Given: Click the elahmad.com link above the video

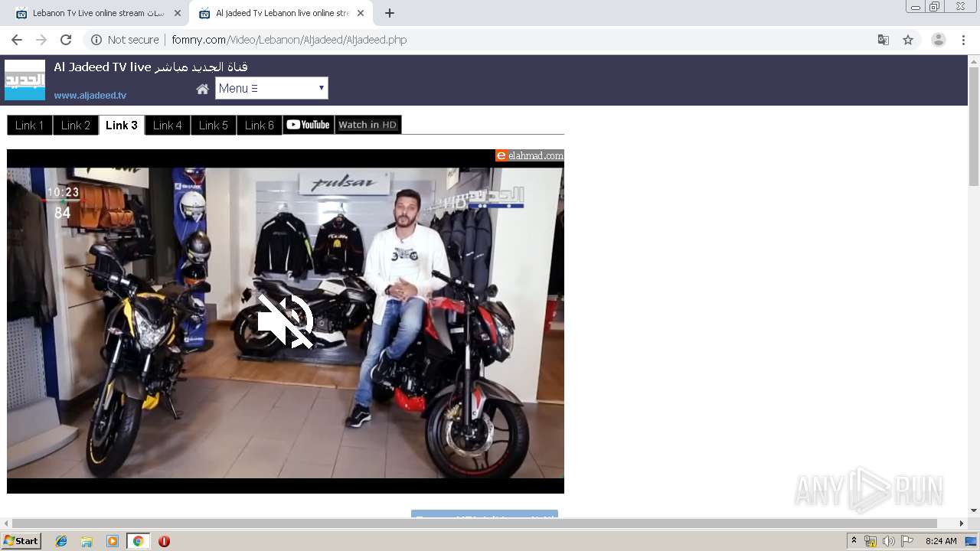Looking at the screenshot, I should [x=530, y=155].
